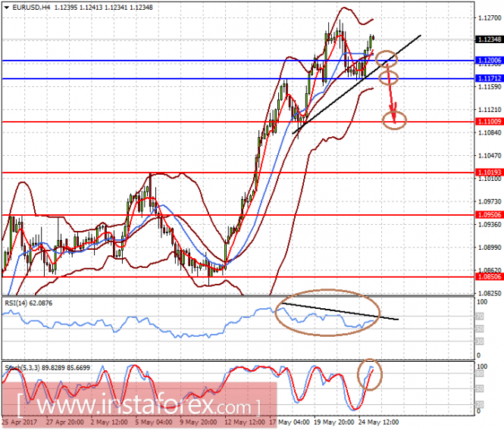Select the current price label 1.12348
Image resolution: width=504 pixels, height=430 pixels.
489,39
